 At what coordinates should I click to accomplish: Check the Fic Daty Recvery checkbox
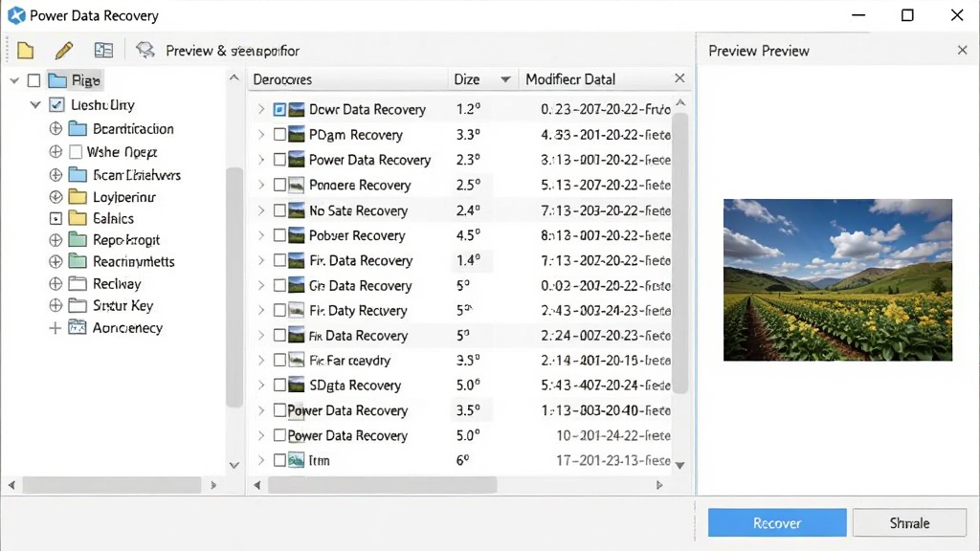click(x=279, y=311)
